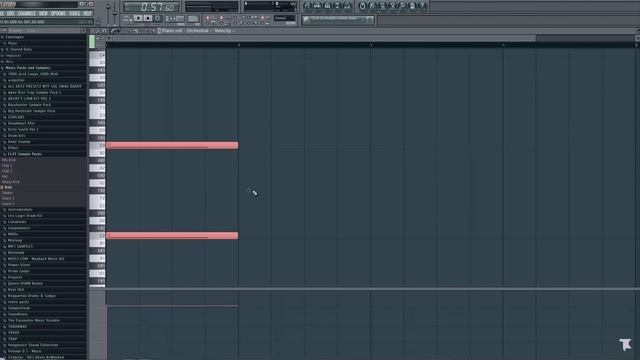Open the TOOLS menu
Image resolution: width=640 pixels, height=360 pixels.
(75, 13)
